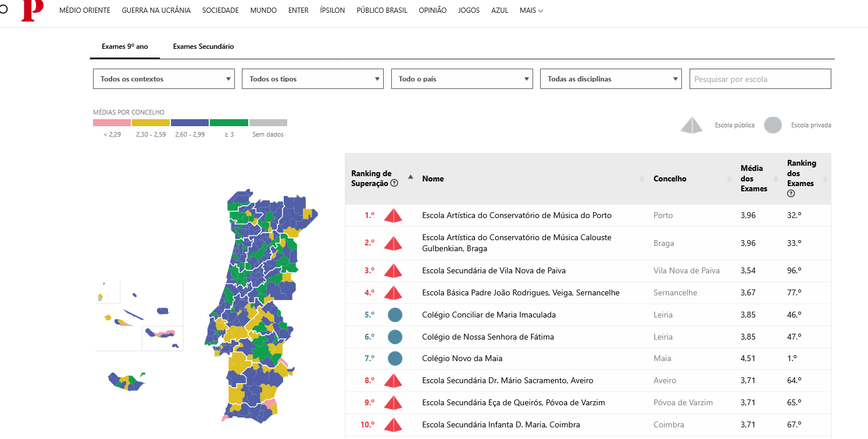Viewport: 868px width, 439px height.
Task: Open the MAIS navigation menu
Action: tap(531, 10)
